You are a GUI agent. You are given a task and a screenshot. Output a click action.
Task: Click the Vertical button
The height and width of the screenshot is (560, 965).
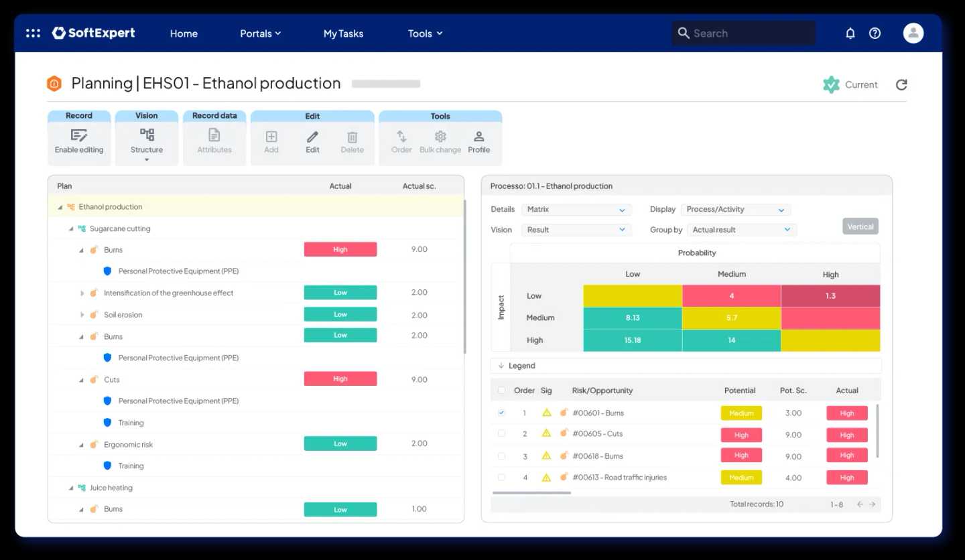pos(860,226)
